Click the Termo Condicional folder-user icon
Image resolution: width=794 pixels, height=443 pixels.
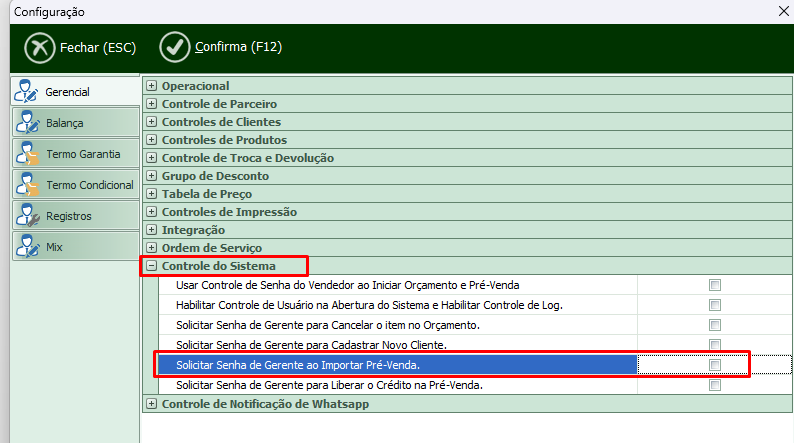(27, 185)
